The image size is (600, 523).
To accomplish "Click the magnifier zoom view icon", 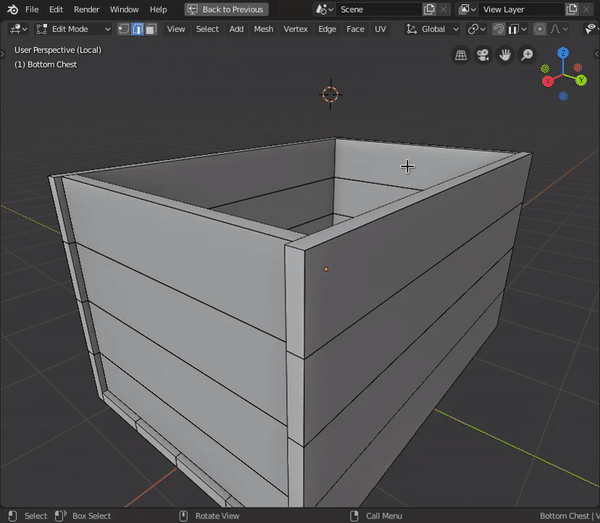I will coord(527,55).
